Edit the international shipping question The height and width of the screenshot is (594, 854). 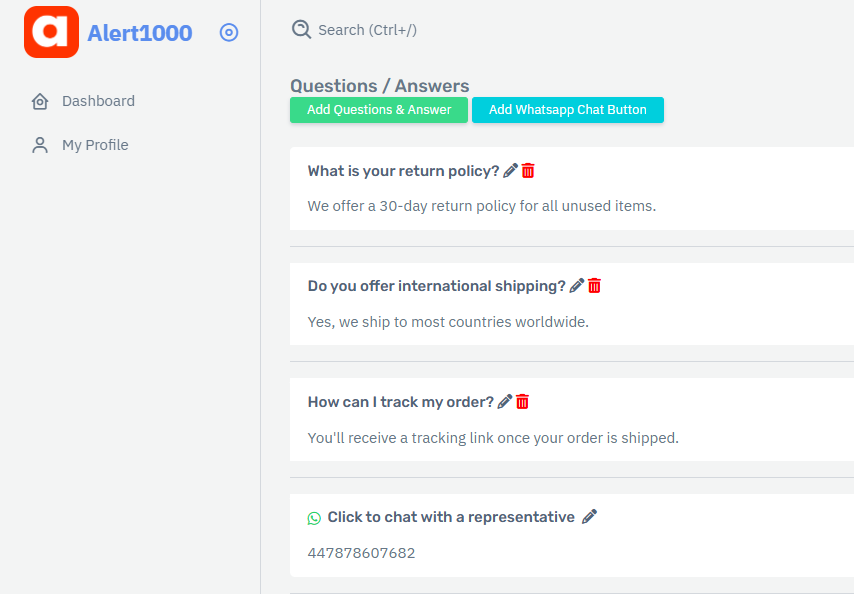(x=577, y=286)
